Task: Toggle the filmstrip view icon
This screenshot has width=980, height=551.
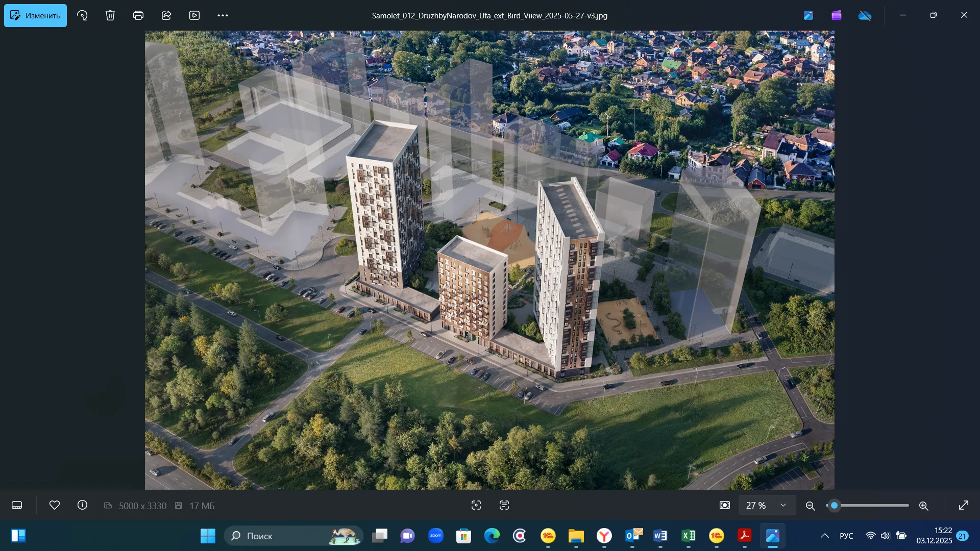Action: tap(17, 506)
